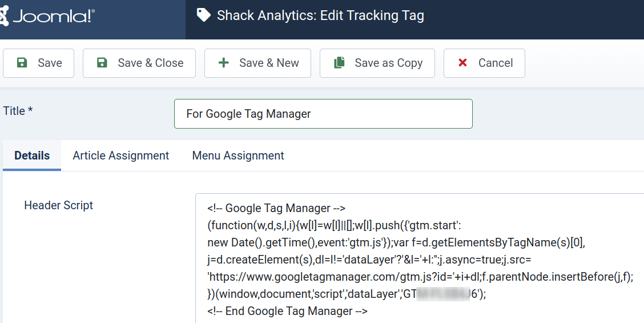This screenshot has width=644, height=323.
Task: Choose the Save & New button text
Action: [x=269, y=63]
